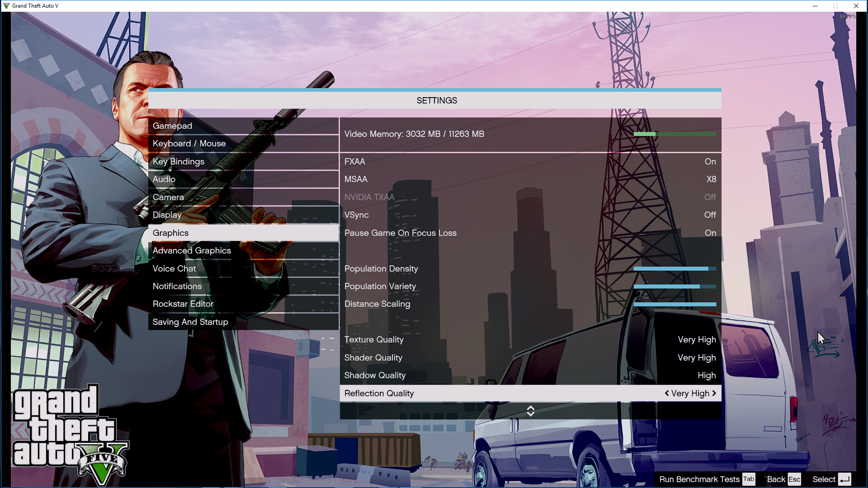This screenshot has height=488, width=868.
Task: Adjust the Population Density slider
Action: [x=675, y=269]
